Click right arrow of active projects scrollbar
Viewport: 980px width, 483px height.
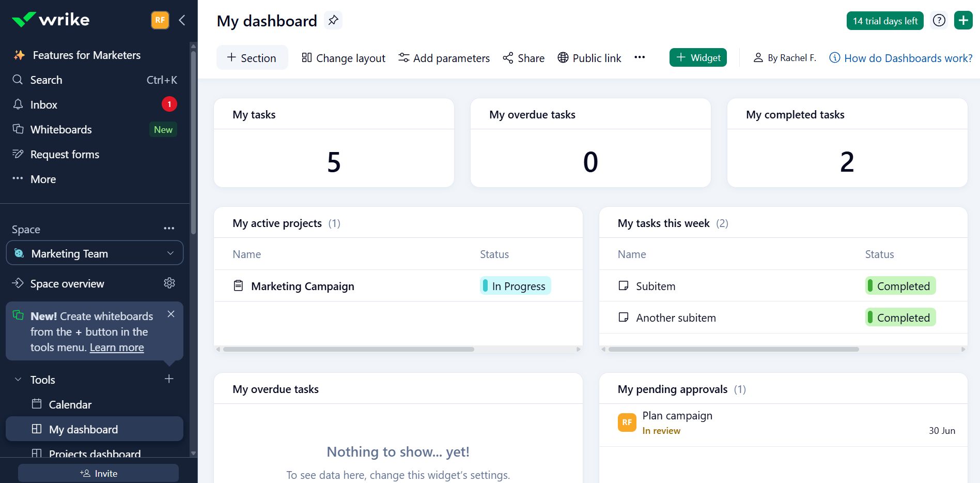[x=579, y=349]
